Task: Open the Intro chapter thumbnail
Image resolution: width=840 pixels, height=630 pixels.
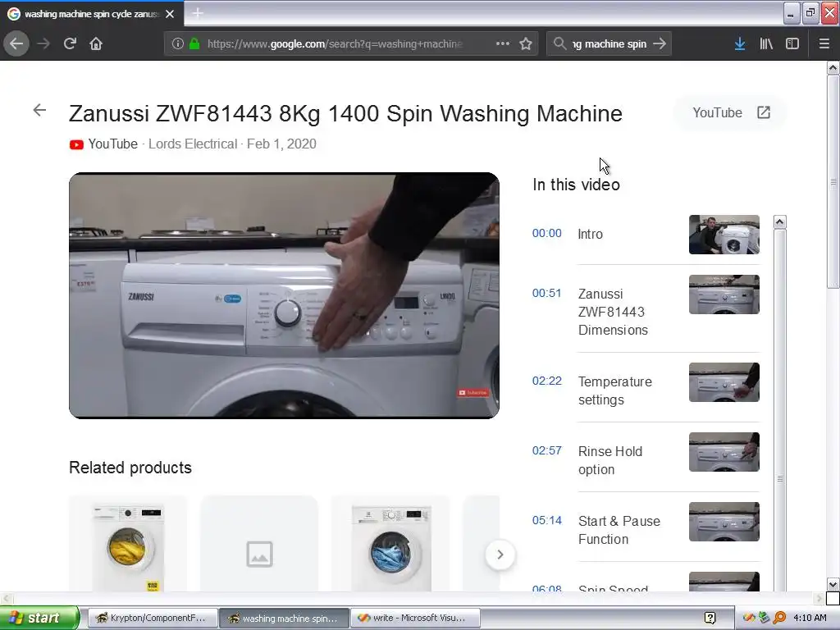Action: 724,235
